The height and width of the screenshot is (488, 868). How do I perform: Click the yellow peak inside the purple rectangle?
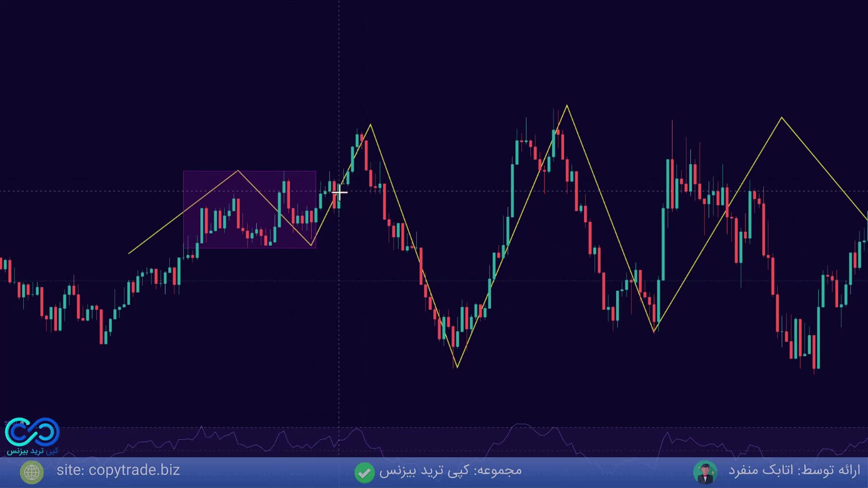pos(238,171)
